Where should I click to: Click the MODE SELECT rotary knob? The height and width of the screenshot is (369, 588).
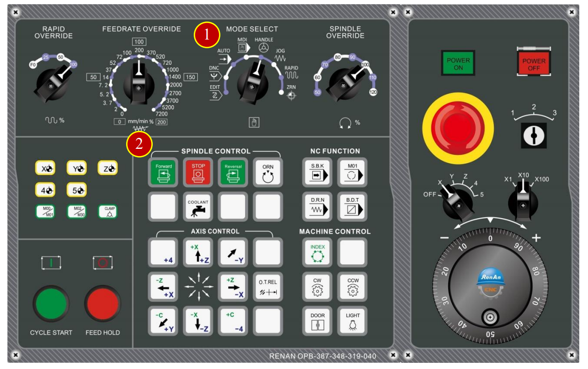pyautogui.click(x=253, y=85)
